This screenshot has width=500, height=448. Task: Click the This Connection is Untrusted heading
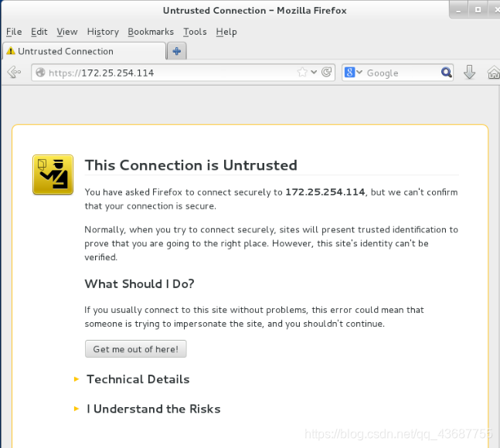point(191,165)
